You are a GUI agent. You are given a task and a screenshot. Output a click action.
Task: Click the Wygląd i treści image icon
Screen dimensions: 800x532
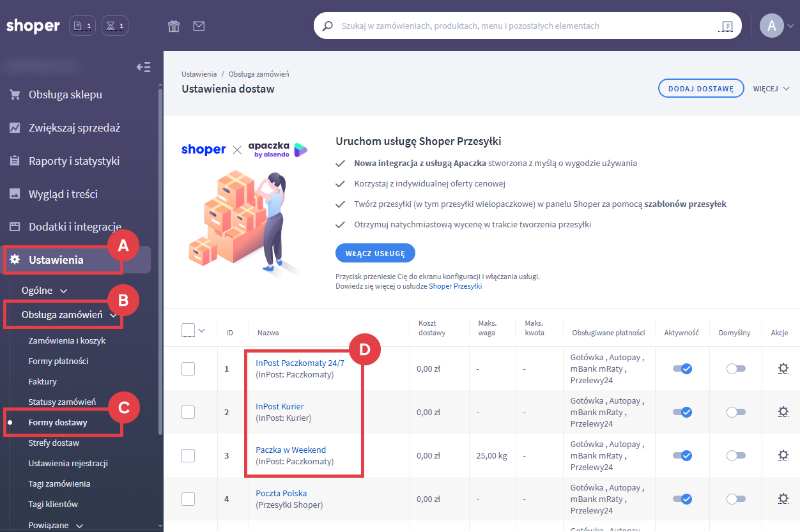click(14, 194)
